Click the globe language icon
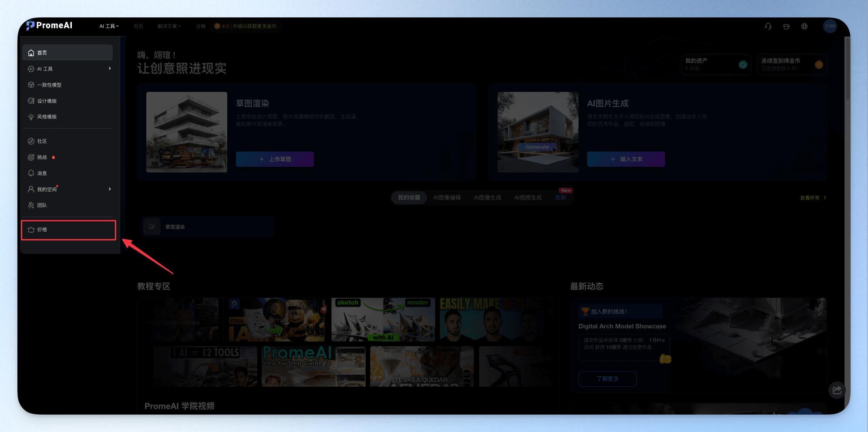This screenshot has height=432, width=868. (804, 26)
